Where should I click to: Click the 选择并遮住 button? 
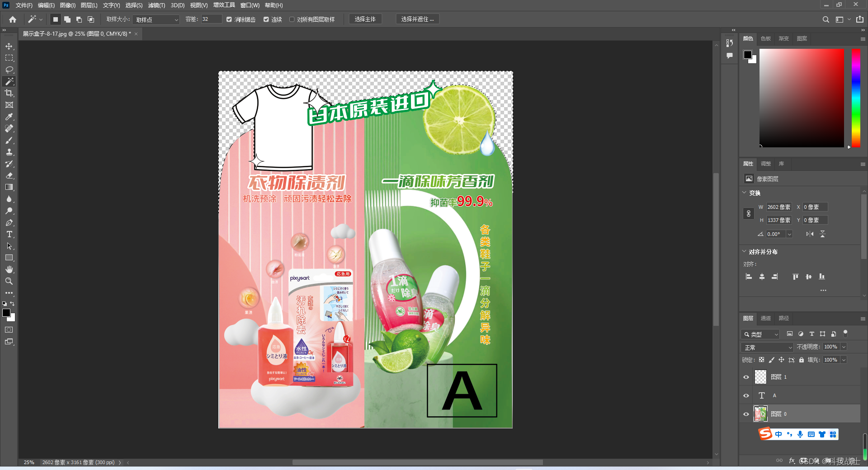418,19
